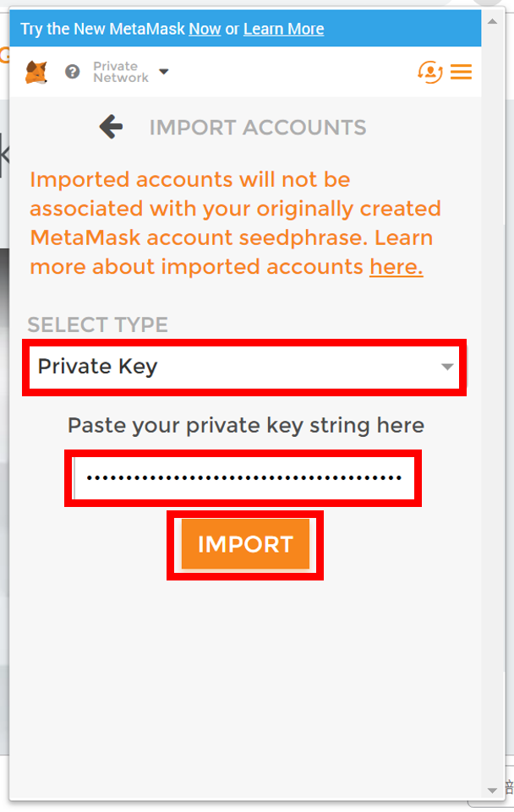The width and height of the screenshot is (514, 812).
Task: Go back using the left arrow
Action: (x=111, y=127)
